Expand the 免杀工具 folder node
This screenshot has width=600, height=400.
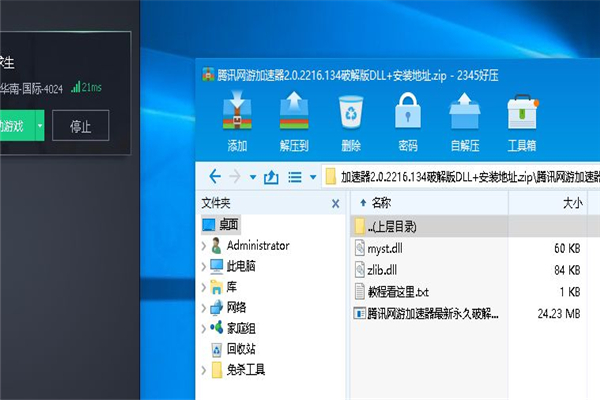(204, 370)
